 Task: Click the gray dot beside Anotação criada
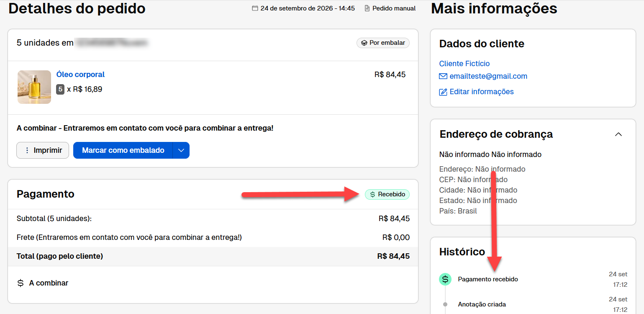click(445, 304)
